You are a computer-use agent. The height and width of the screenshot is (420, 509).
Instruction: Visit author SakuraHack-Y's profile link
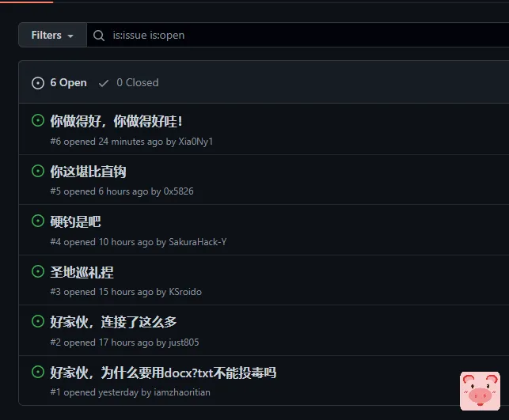(x=197, y=242)
